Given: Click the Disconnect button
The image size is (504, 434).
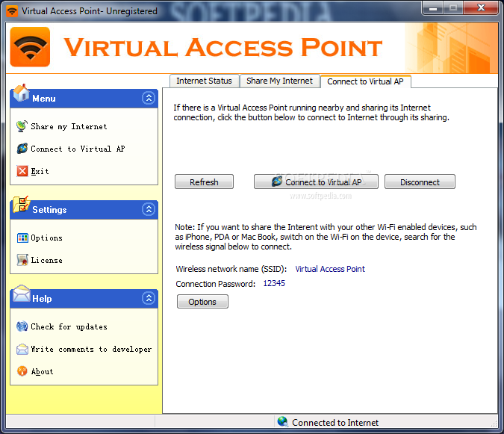Looking at the screenshot, I should pos(420,182).
